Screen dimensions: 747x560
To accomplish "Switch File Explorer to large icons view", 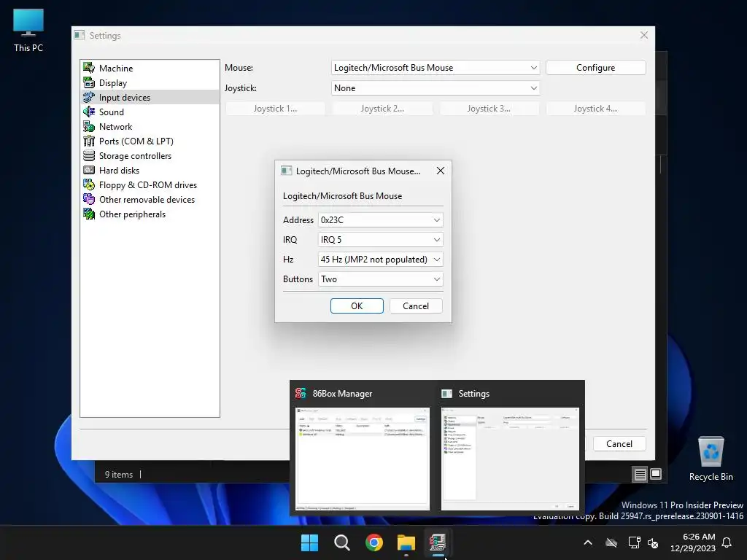I will [656, 474].
